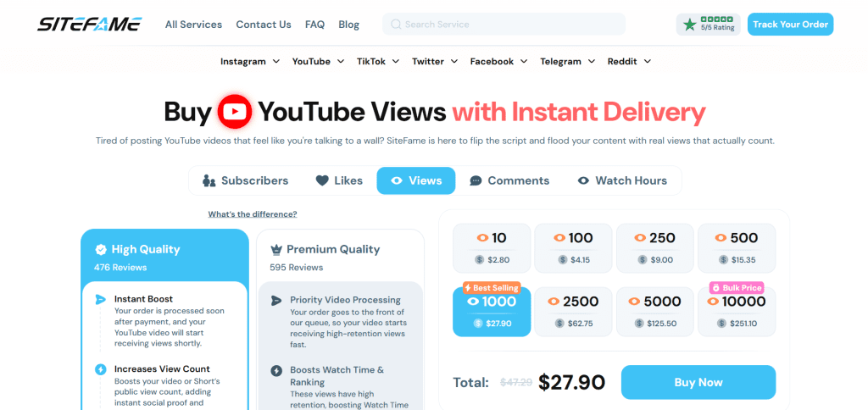Click the 476 Reviews text
Screen dimensions: 868x410
click(120, 268)
